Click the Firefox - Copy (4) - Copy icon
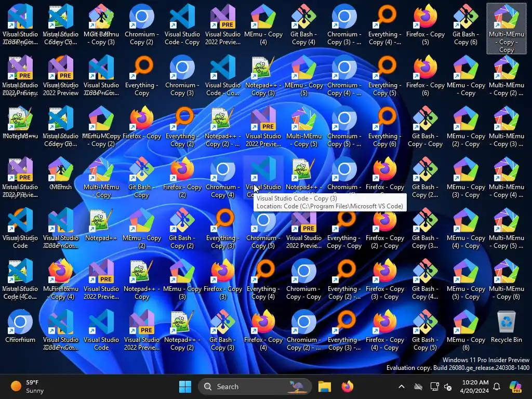Screen dimensions: 532x399 click(385, 331)
